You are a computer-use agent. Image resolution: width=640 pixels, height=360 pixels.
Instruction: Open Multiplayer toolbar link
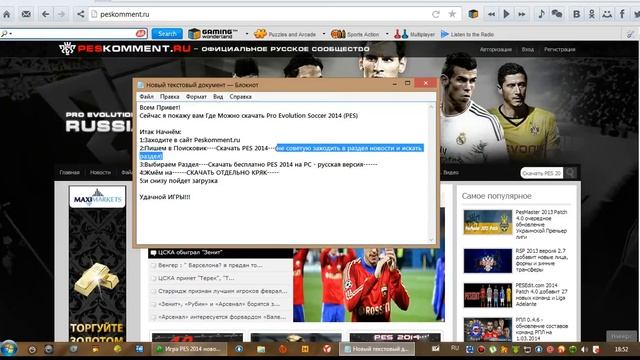(x=414, y=34)
